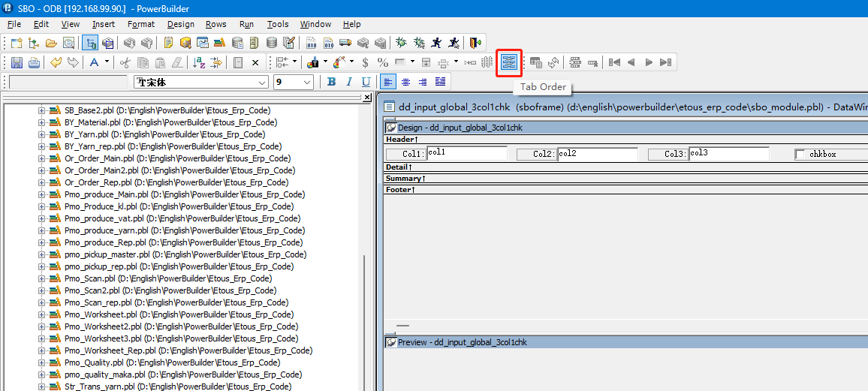Click the yellow Undo arrow
The height and width of the screenshot is (391, 868).
coord(56,62)
